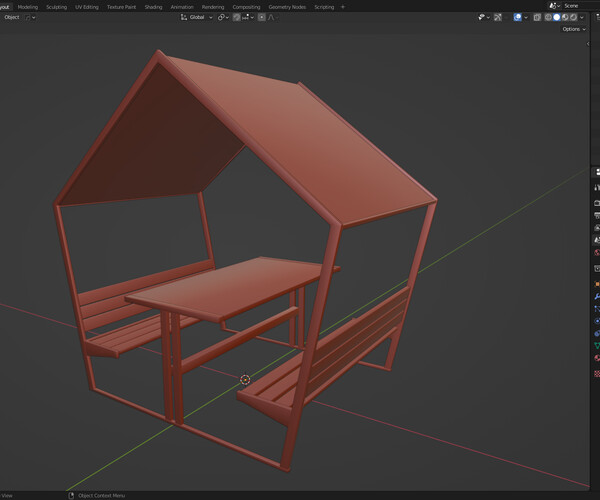This screenshot has width=600, height=500.
Task: Open the green Object Data tab
Action: tap(597, 345)
